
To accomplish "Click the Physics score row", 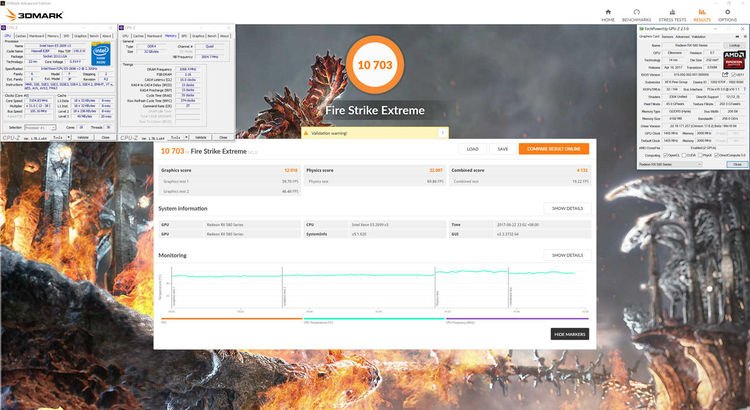I will pos(375,170).
